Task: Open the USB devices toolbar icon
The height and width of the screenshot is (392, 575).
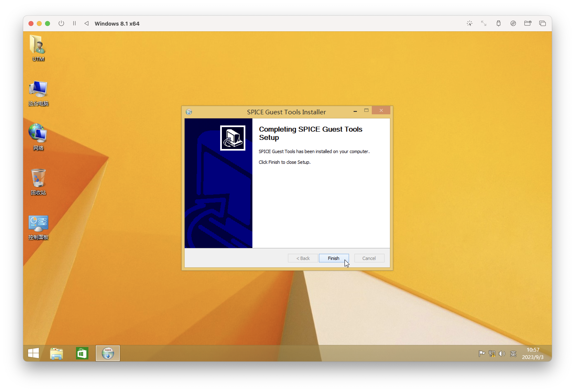Action: point(498,24)
